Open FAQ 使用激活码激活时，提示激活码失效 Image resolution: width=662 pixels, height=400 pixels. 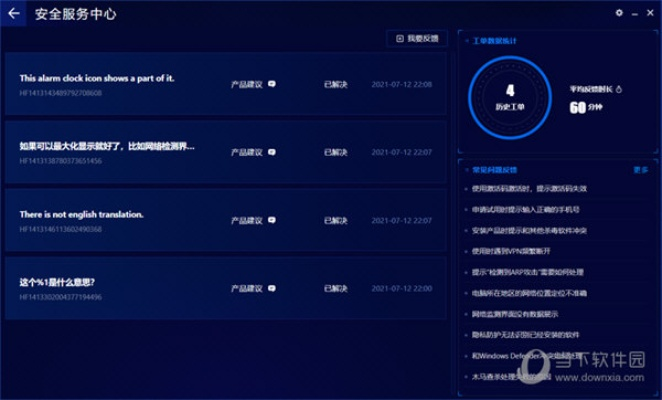[529, 189]
